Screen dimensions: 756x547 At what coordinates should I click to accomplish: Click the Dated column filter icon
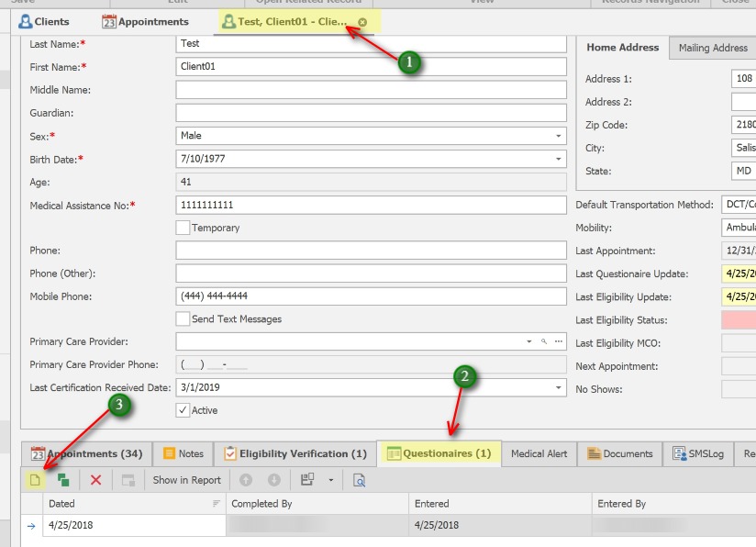point(217,504)
